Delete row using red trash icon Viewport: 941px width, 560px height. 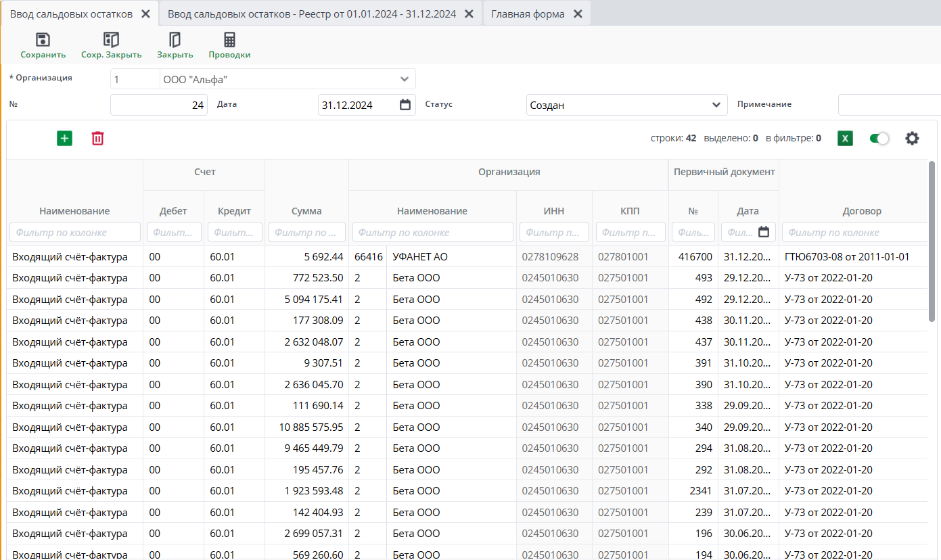pos(98,139)
